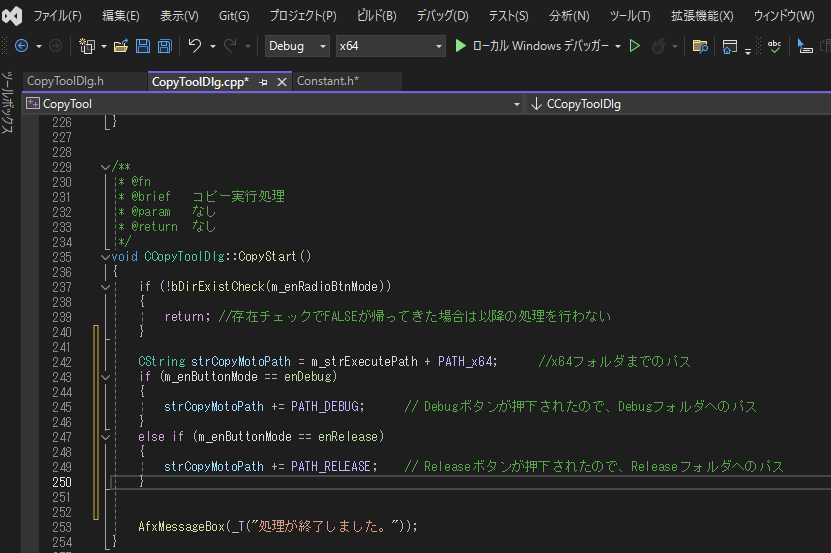Open the Git(G) menu
The height and width of the screenshot is (553, 831).
(x=234, y=16)
